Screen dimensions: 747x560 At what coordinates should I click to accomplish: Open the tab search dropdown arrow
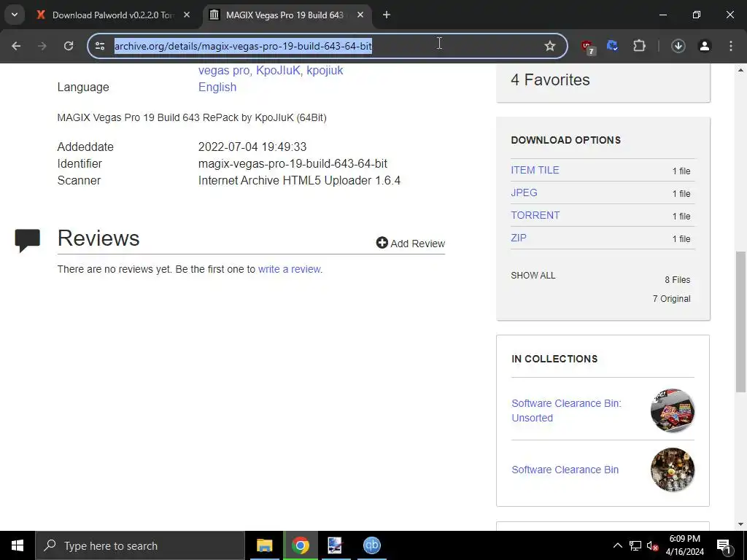click(x=15, y=15)
